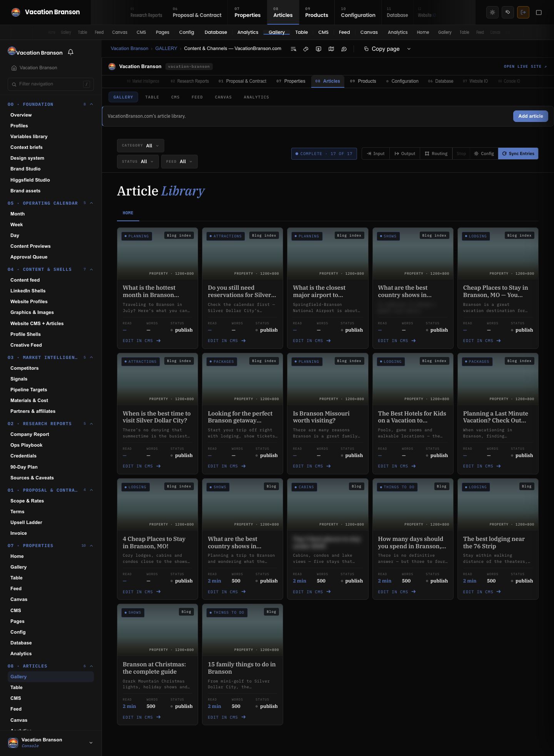The height and width of the screenshot is (756, 554).
Task: Click the Output toolbar button
Action: pos(405,154)
